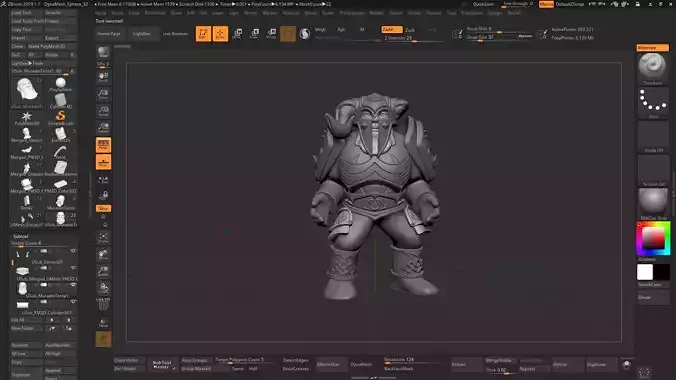The image size is (676, 380).
Task: Select the Scale transform icon in top shelf
Action: click(254, 34)
